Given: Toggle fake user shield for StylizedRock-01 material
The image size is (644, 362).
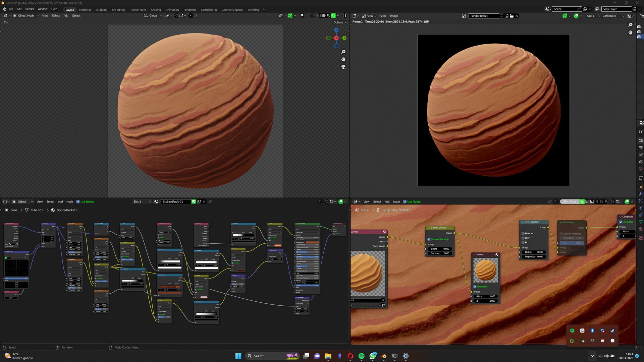Looking at the screenshot, I should (x=194, y=202).
